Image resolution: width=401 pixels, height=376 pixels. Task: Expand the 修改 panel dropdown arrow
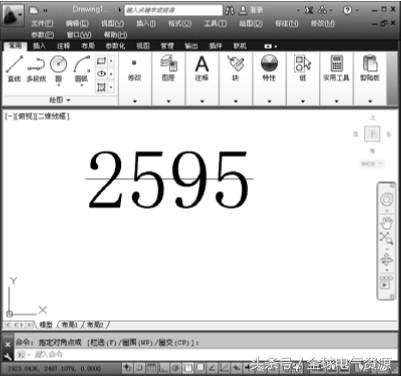pyautogui.click(x=135, y=101)
